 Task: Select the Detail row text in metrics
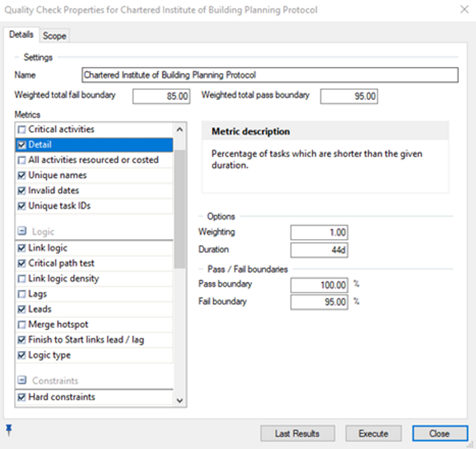point(39,145)
